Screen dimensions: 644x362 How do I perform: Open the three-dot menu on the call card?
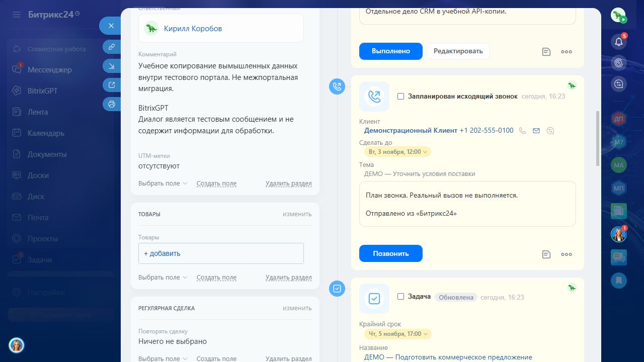pos(567,254)
